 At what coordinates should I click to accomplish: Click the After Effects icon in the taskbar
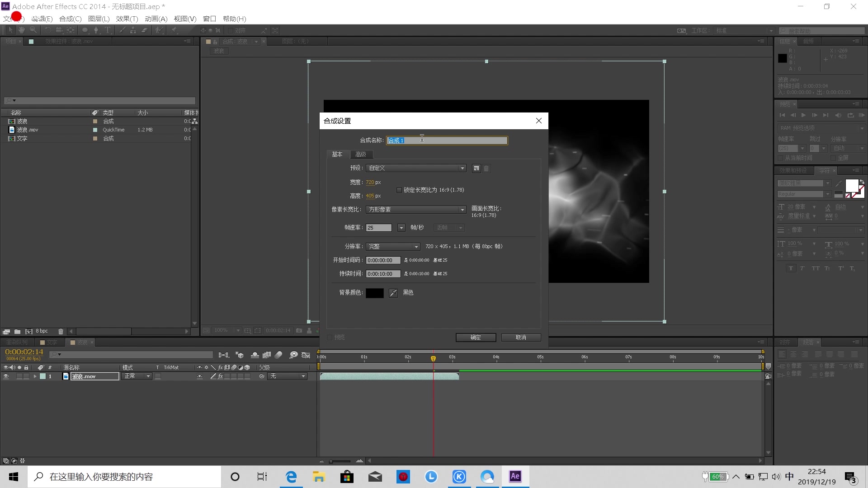[x=515, y=476]
